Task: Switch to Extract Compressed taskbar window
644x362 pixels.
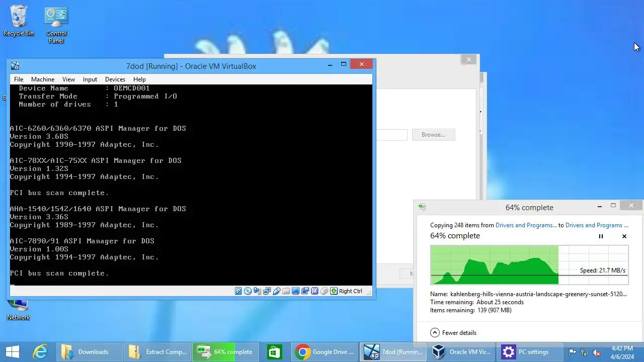Action: [157, 352]
